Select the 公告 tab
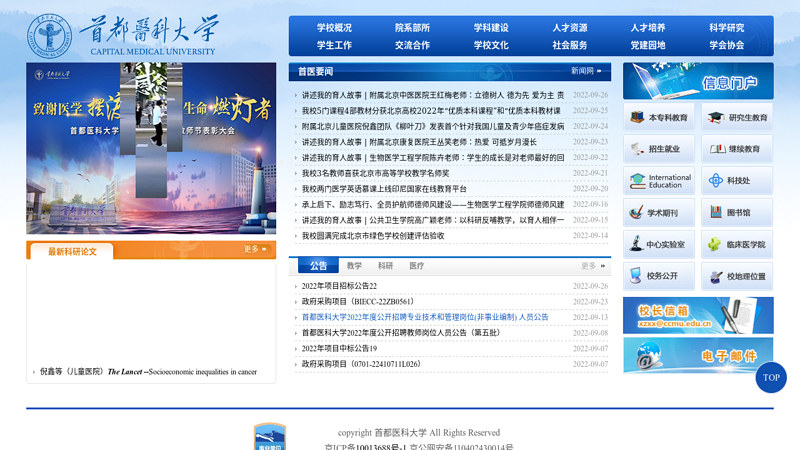Viewport: 800px width, 450px height. [x=318, y=265]
